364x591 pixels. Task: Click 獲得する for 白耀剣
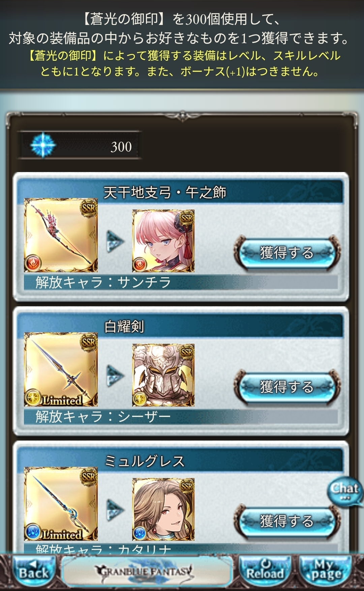point(287,387)
